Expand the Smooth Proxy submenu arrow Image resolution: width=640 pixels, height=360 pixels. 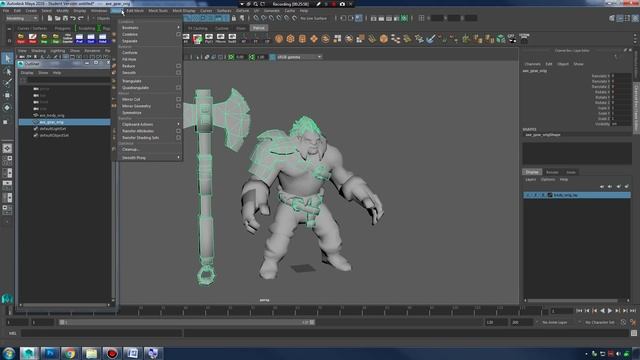point(178,158)
